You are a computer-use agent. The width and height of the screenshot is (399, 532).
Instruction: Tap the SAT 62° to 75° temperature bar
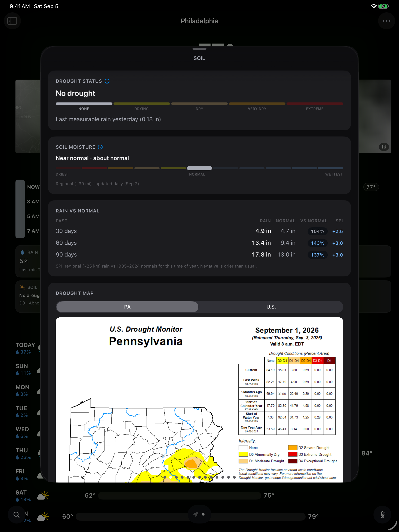pyautogui.click(x=179, y=495)
